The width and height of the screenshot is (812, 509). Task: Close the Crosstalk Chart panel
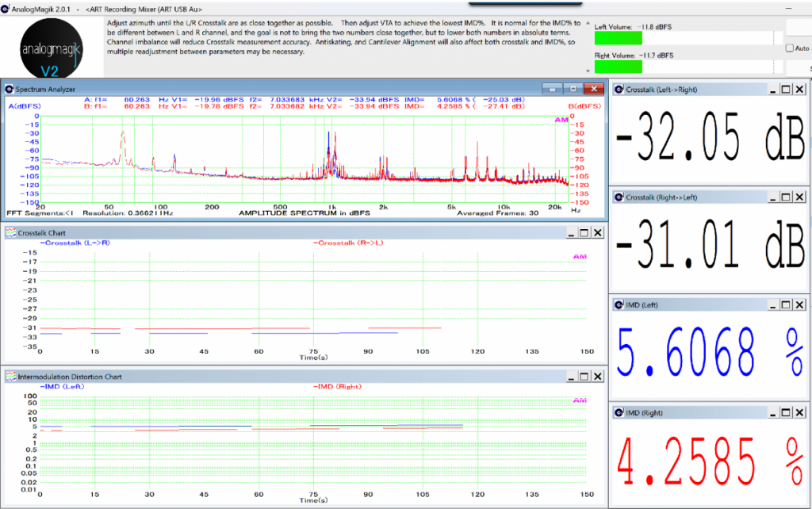click(598, 233)
